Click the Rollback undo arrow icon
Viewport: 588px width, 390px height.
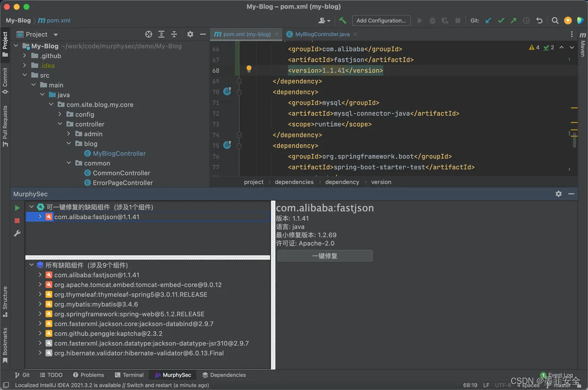coord(539,20)
